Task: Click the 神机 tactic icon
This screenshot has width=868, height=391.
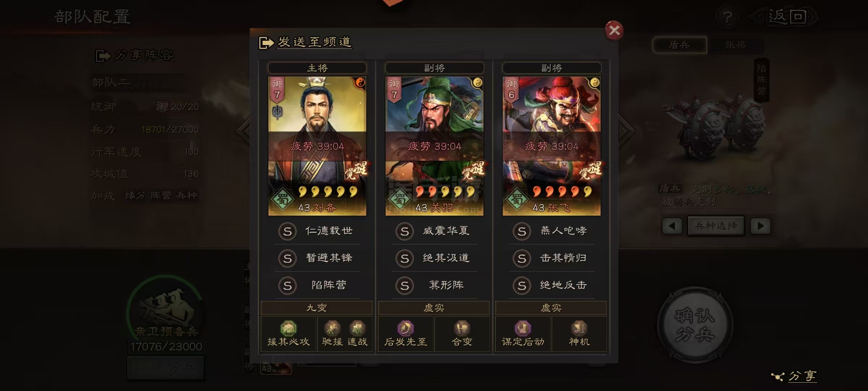Action: [x=579, y=328]
